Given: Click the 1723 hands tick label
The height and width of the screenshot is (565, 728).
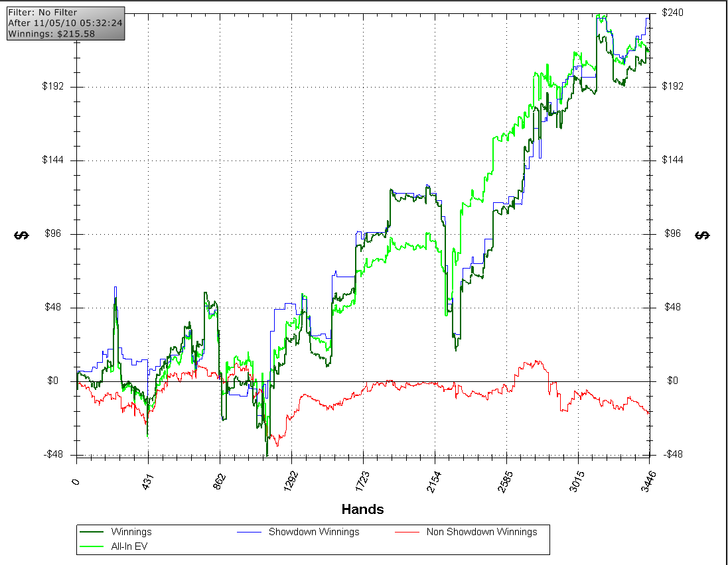Looking at the screenshot, I should (x=362, y=479).
